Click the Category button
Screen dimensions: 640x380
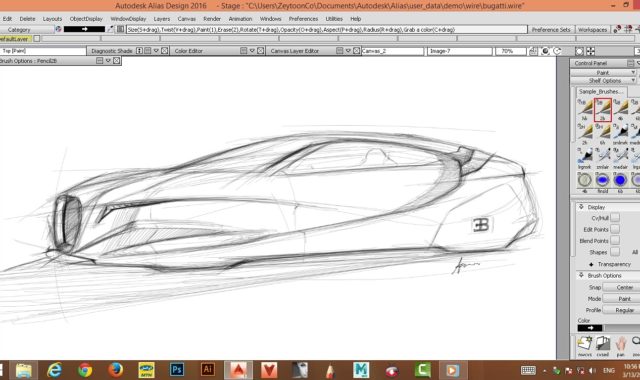click(27, 29)
